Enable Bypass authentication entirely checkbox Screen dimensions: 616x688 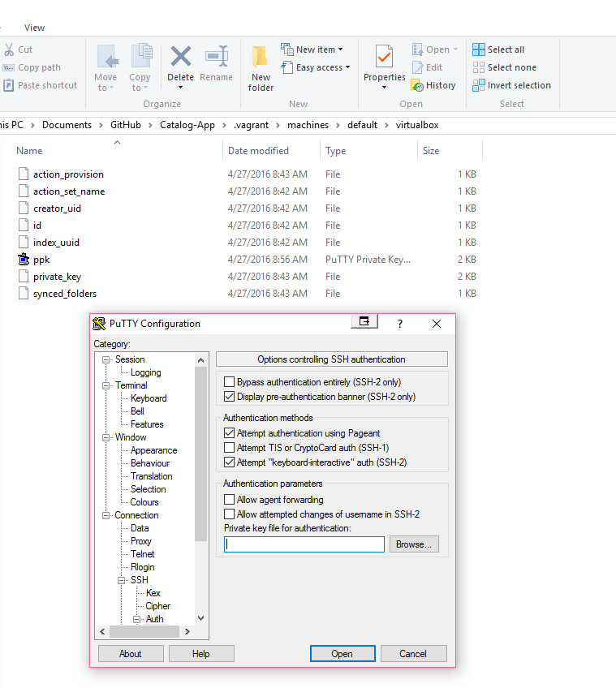(229, 382)
